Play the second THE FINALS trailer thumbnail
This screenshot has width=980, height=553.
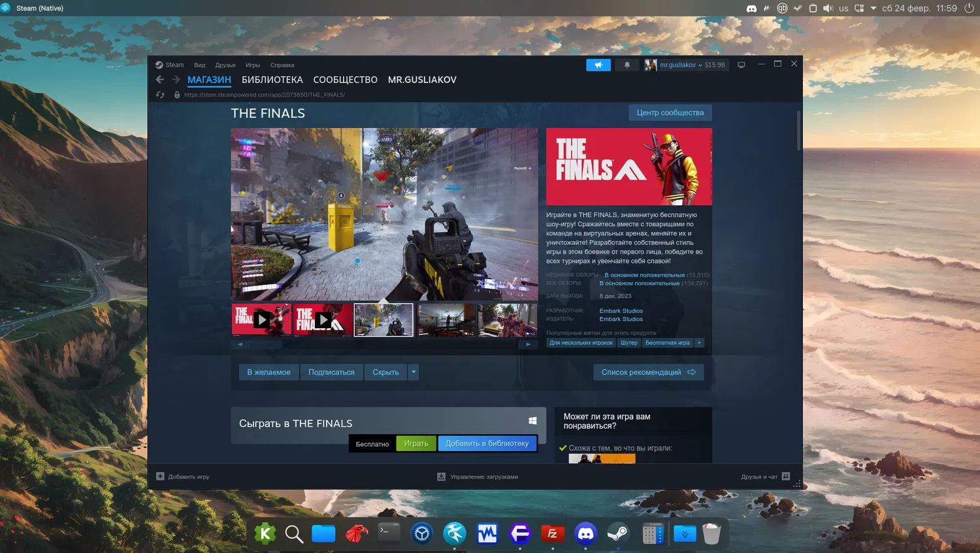tap(323, 320)
